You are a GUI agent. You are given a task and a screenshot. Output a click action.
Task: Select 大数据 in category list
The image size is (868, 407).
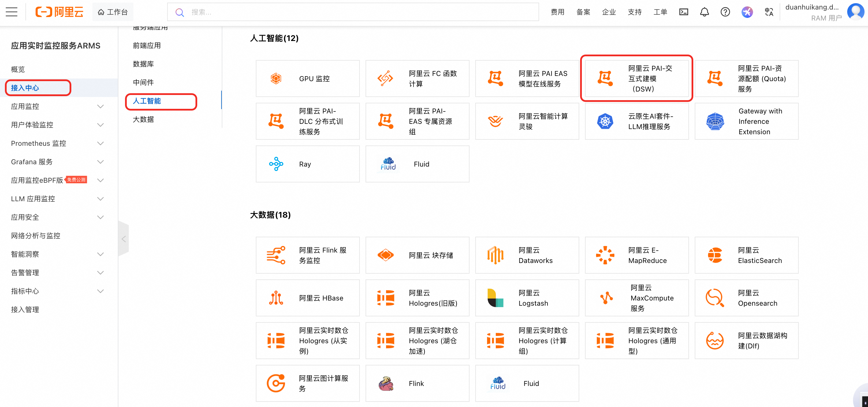click(143, 120)
